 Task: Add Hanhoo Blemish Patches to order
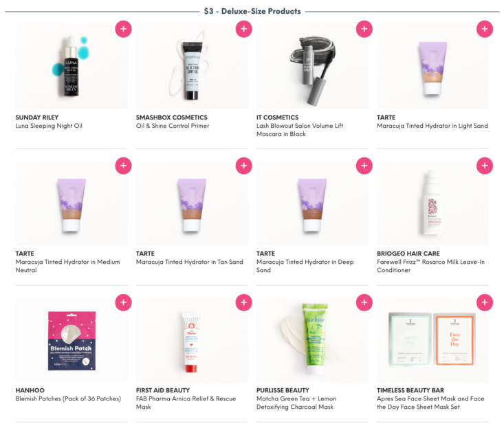point(124,302)
